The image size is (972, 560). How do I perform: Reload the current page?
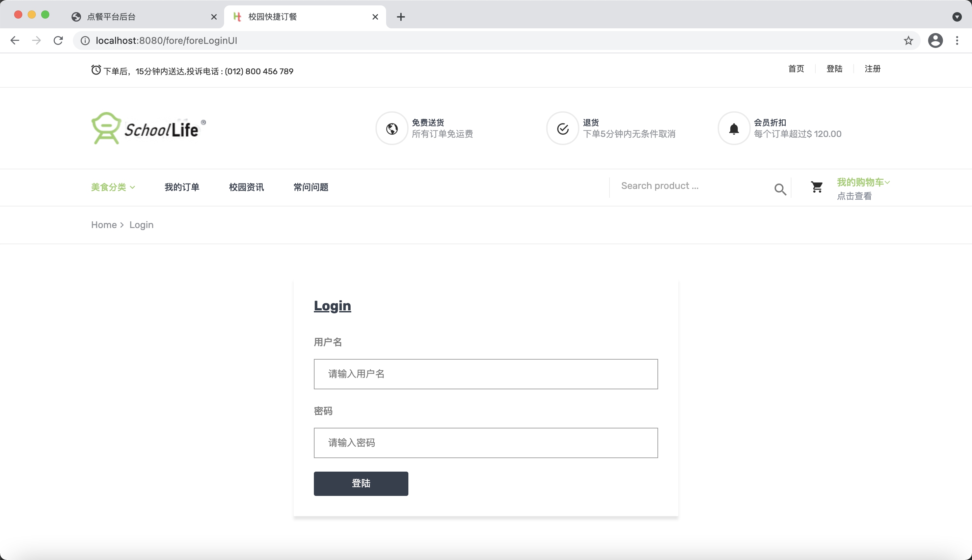click(58, 40)
